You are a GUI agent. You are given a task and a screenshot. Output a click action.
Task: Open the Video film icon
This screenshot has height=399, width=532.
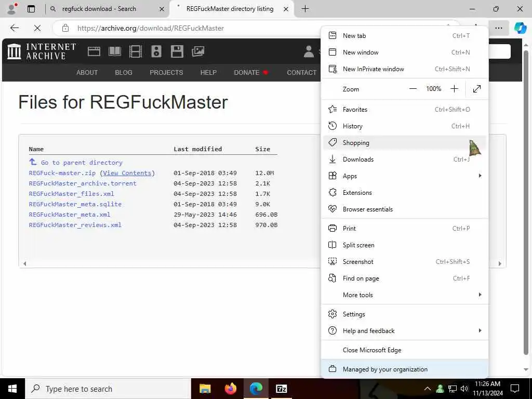[x=136, y=51]
